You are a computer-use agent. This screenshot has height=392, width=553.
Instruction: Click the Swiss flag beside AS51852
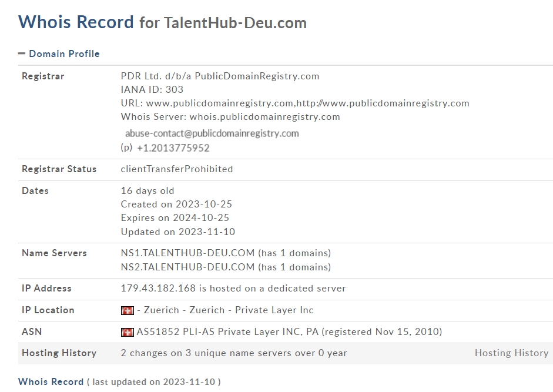point(128,333)
